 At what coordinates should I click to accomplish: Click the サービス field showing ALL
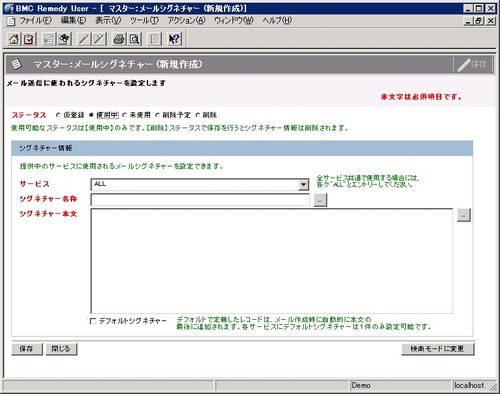pyautogui.click(x=199, y=184)
